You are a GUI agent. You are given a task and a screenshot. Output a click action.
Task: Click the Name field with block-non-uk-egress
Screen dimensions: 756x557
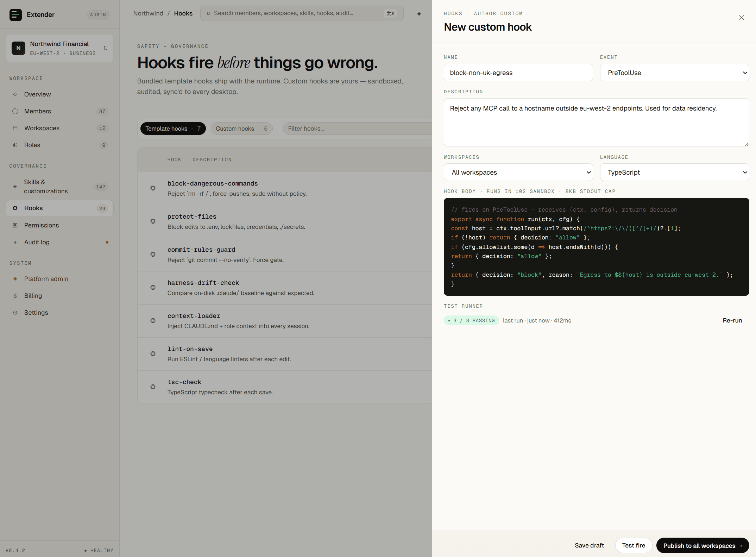point(518,73)
